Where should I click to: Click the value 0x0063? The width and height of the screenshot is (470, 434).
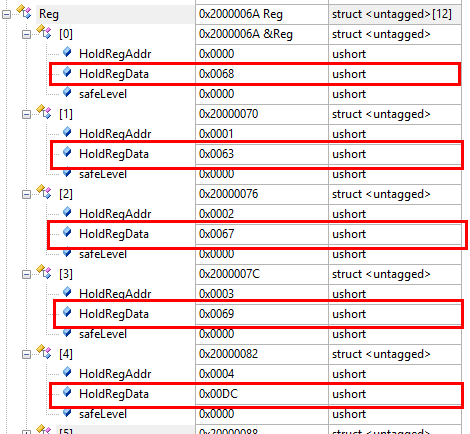pos(217,154)
